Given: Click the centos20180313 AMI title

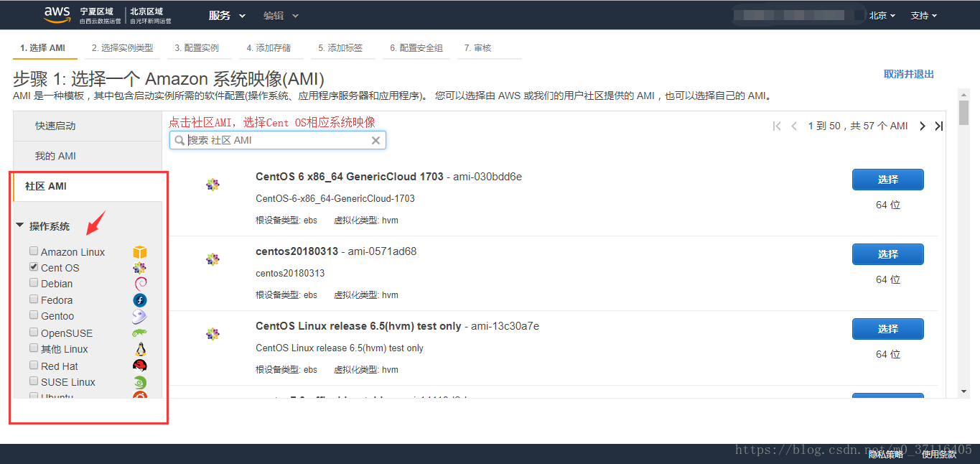Looking at the screenshot, I should tap(297, 251).
